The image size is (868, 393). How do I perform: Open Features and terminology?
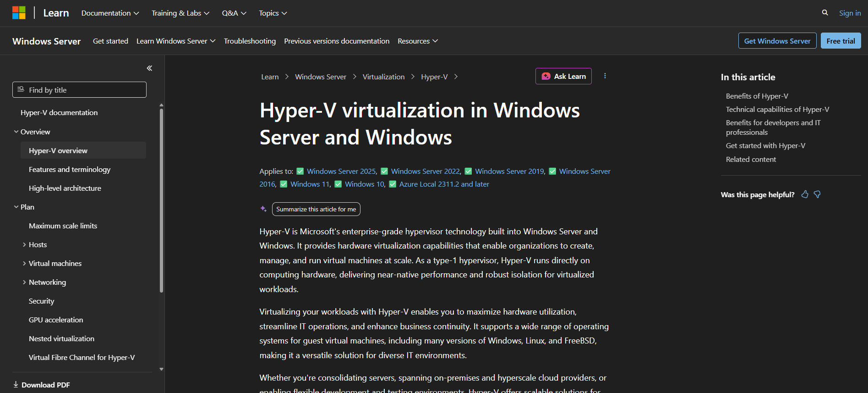tap(70, 169)
